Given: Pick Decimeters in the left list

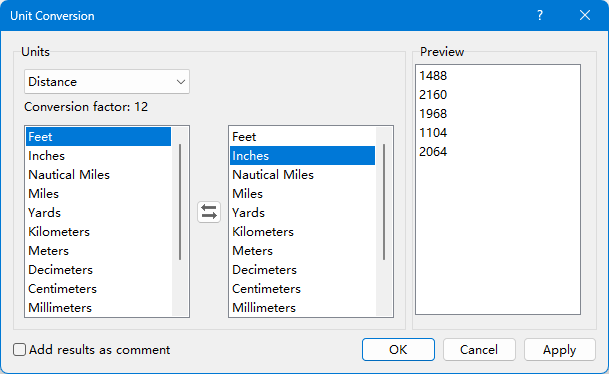Looking at the screenshot, I should click(x=99, y=270).
